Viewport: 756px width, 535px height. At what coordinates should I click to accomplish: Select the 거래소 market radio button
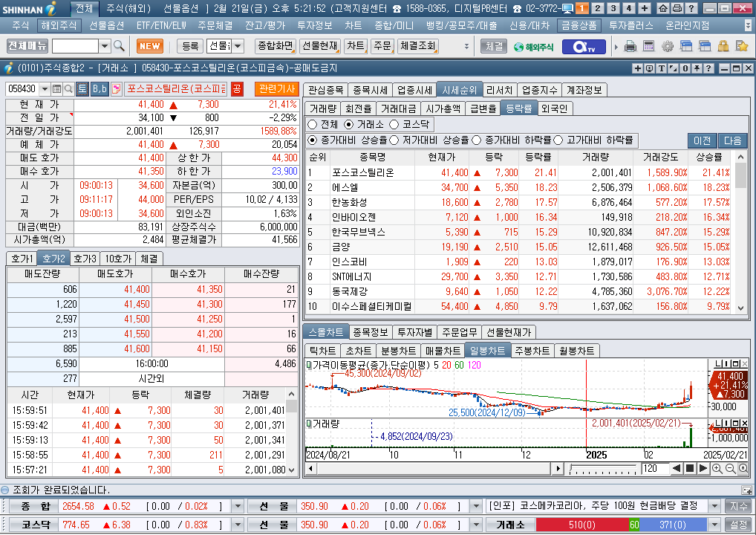coord(348,125)
